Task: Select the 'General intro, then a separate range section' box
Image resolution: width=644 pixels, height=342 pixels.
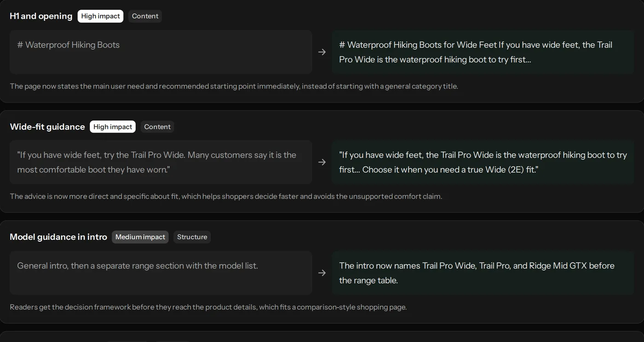Action: click(x=161, y=273)
